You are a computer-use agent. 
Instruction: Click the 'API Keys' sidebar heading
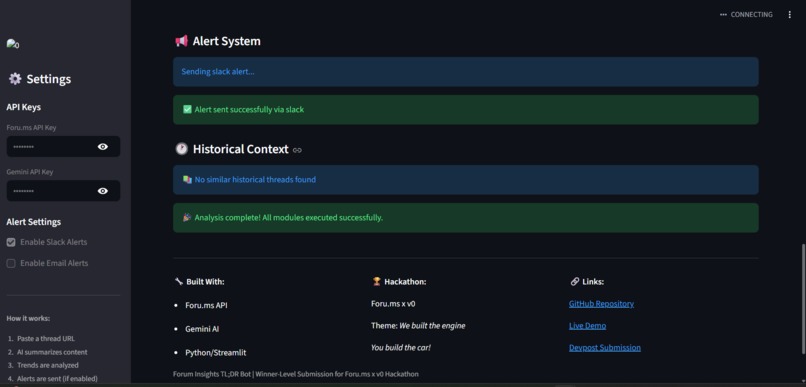click(x=24, y=107)
